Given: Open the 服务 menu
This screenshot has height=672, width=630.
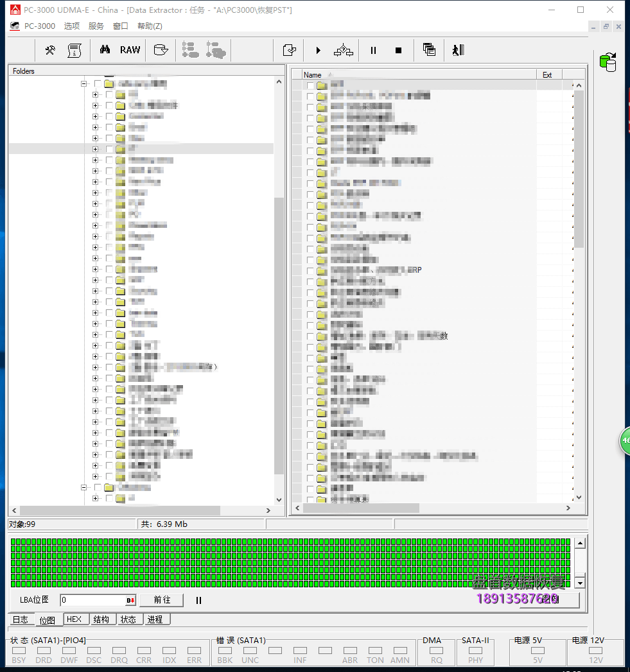Looking at the screenshot, I should (x=96, y=26).
